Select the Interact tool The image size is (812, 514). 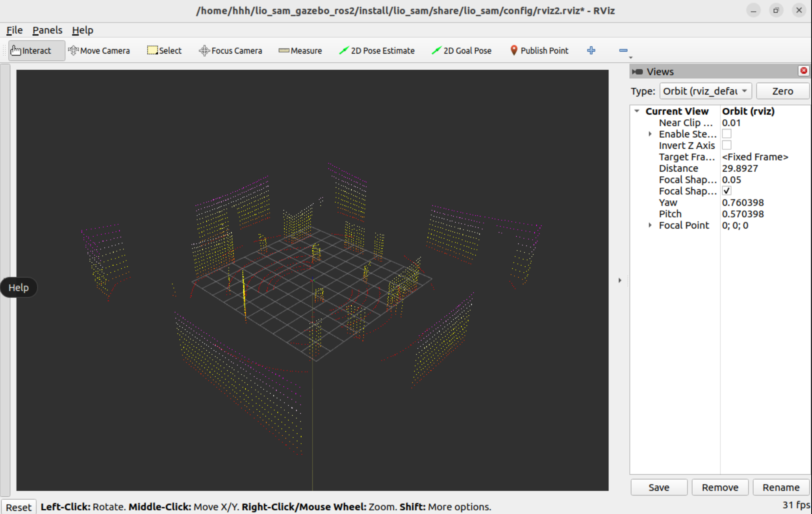32,51
